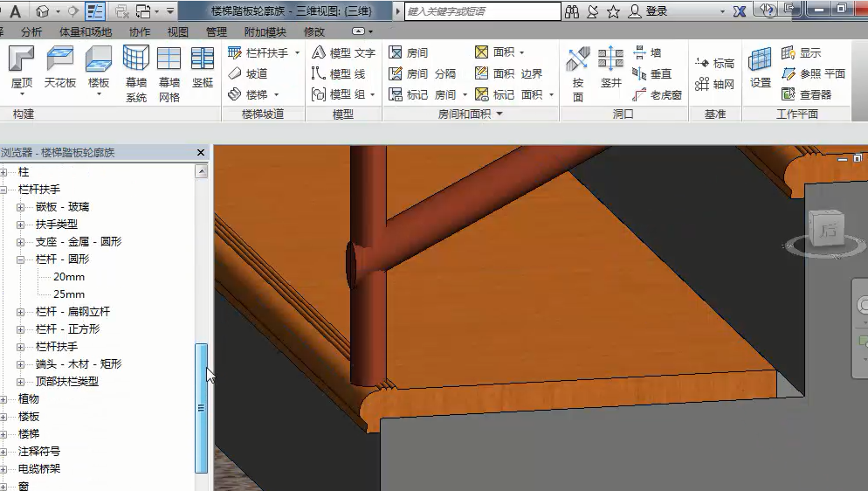Expand the 嵌板 - 玻璃 tree node
The width and height of the screenshot is (868, 491).
click(x=21, y=207)
